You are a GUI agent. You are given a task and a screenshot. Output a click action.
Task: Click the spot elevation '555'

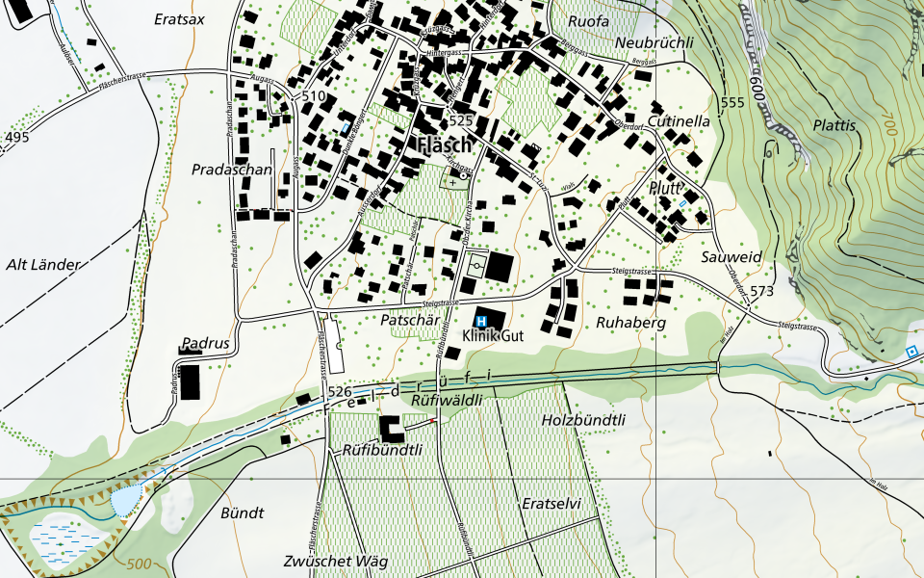click(x=732, y=103)
